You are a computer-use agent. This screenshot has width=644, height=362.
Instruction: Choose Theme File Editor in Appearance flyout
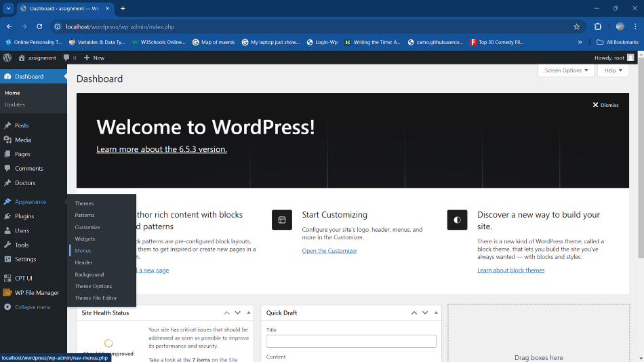(96, 298)
